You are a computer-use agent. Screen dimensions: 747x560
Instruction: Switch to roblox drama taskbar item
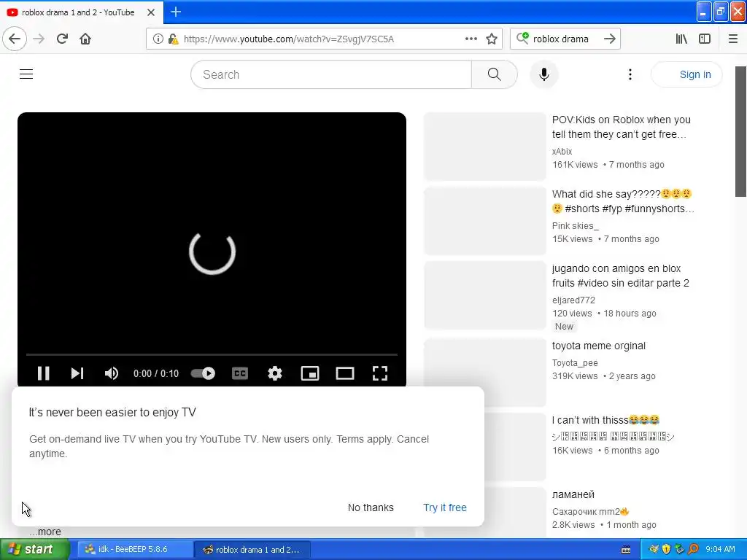tap(252, 550)
